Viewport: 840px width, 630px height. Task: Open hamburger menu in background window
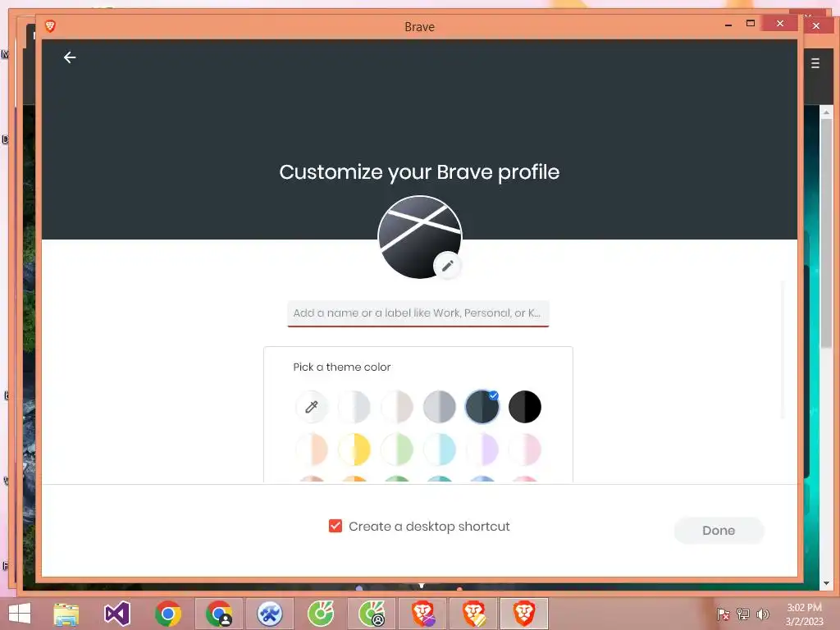[815, 63]
